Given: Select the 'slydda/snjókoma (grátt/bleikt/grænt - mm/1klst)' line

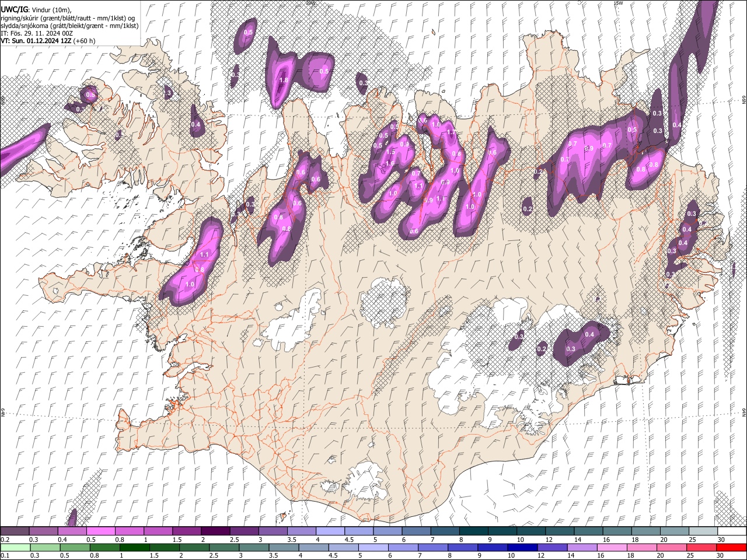Looking at the screenshot, I should tap(69, 26).
